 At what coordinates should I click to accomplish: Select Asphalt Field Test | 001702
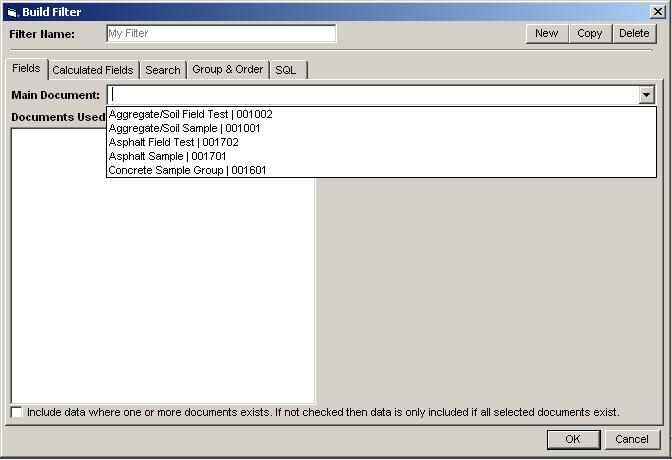point(172,142)
